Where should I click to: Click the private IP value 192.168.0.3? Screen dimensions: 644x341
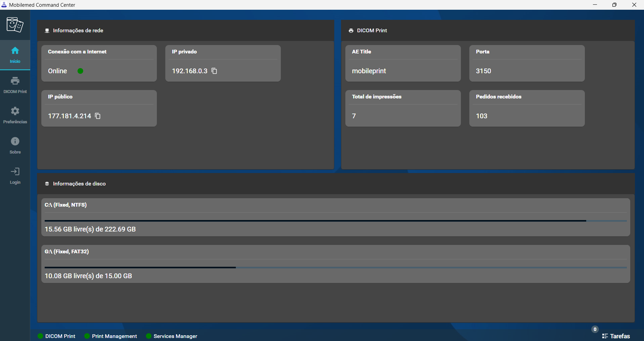tap(190, 71)
